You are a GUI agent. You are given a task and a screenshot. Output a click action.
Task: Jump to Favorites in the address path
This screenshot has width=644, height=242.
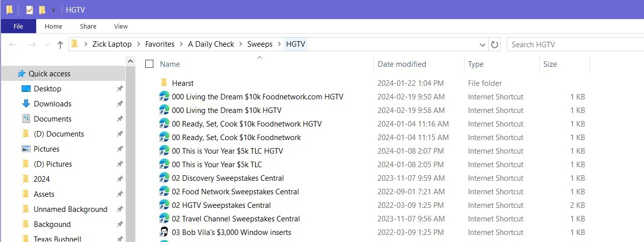pos(160,44)
